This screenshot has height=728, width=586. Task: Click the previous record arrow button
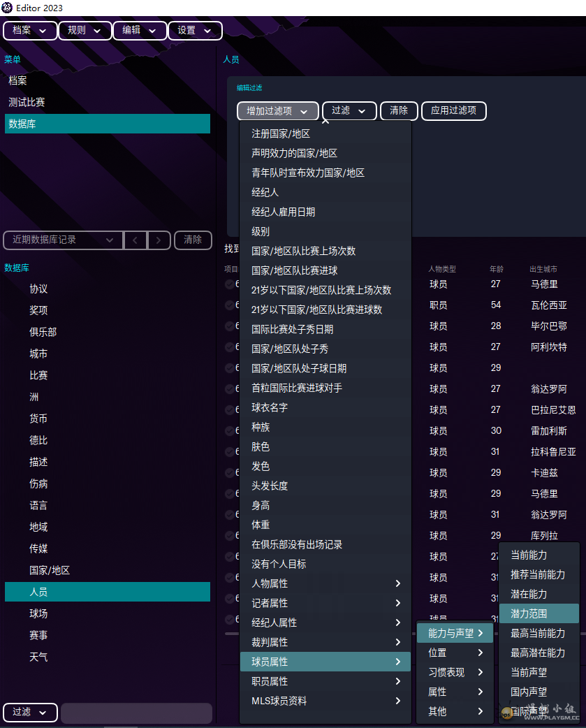135,240
